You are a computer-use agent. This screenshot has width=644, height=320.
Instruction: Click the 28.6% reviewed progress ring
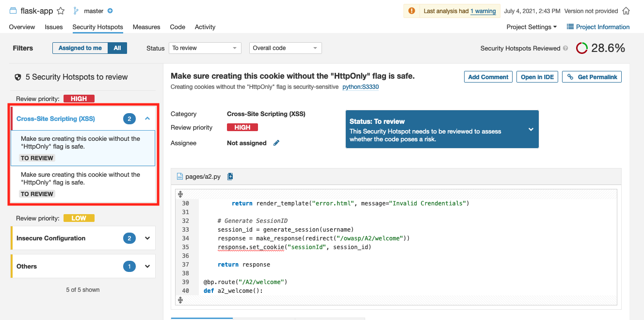tap(582, 48)
